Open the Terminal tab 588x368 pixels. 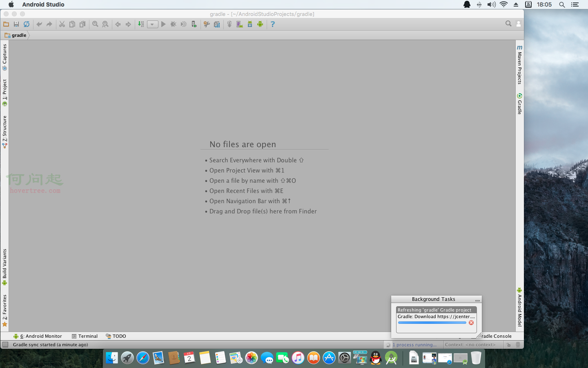coord(85,336)
